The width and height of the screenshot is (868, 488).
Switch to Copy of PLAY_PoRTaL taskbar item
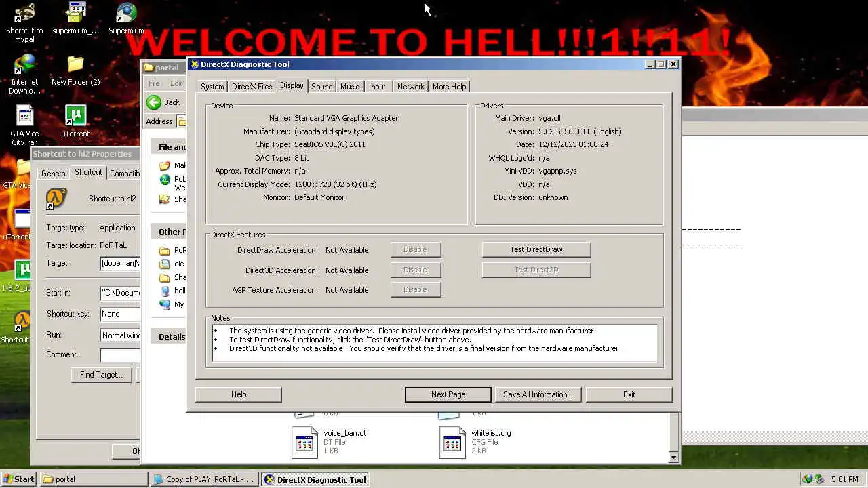tap(205, 479)
